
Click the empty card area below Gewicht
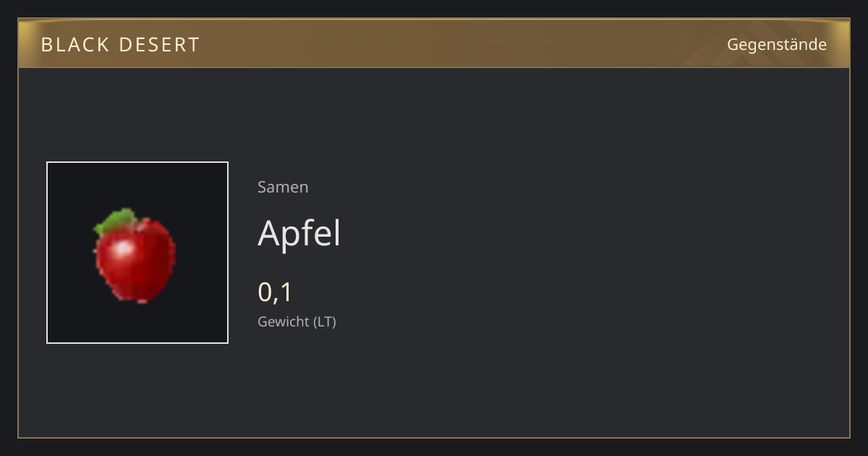(434, 384)
